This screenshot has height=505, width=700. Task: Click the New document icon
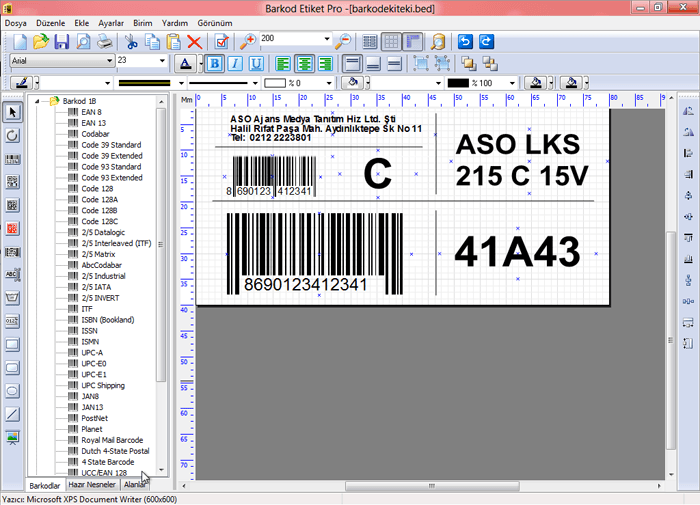pos(20,42)
